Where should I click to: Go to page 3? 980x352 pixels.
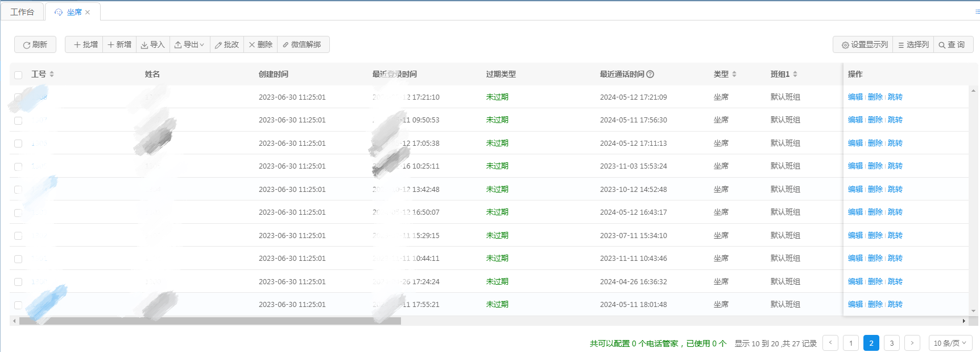pos(892,343)
